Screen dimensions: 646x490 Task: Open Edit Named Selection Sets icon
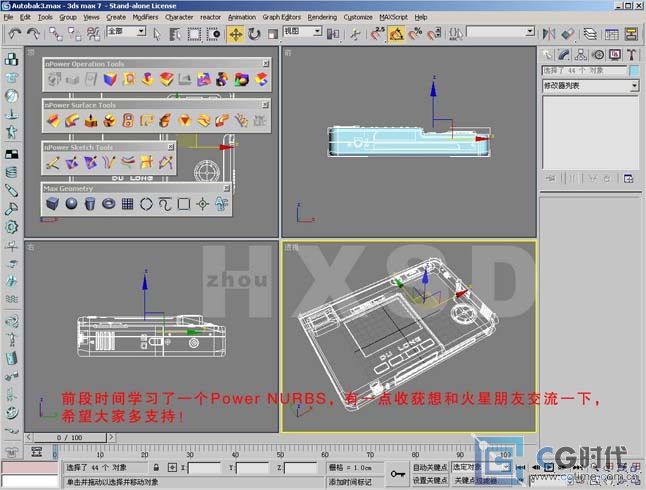(x=456, y=34)
